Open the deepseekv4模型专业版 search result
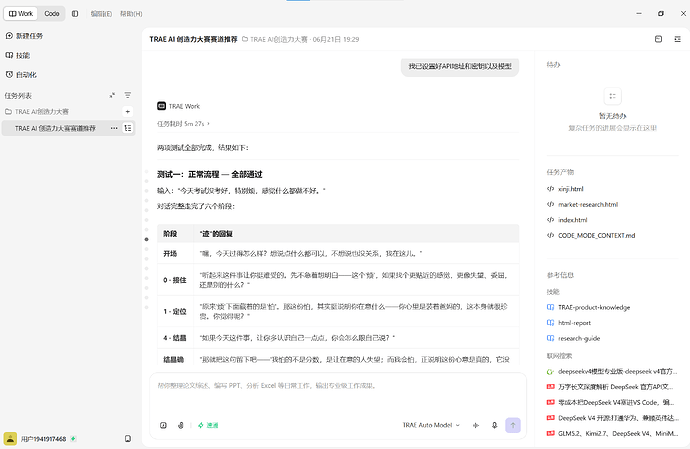The height and width of the screenshot is (449, 690). [x=612, y=372]
